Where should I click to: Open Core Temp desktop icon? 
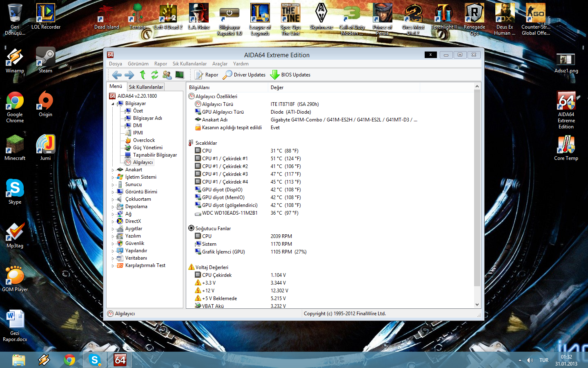tap(566, 148)
